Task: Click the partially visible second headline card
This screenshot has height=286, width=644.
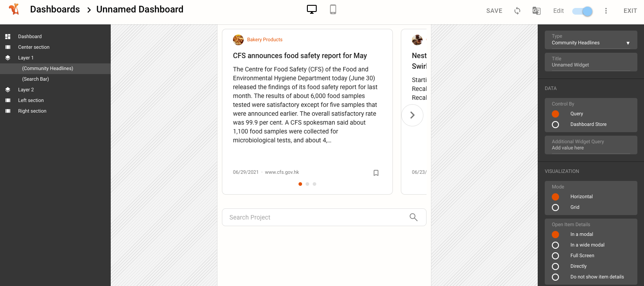Action: (414, 112)
